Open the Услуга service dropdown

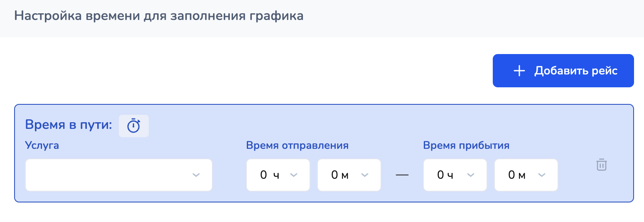118,175
